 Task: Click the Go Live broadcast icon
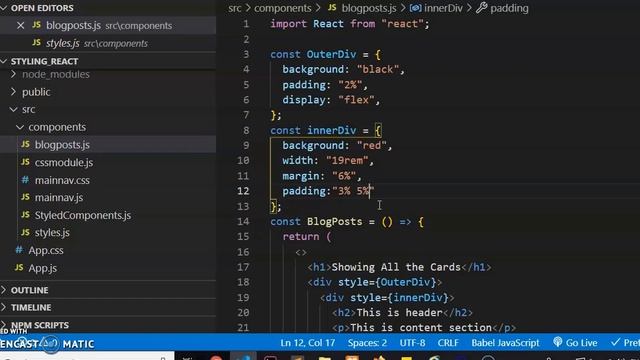tap(558, 342)
